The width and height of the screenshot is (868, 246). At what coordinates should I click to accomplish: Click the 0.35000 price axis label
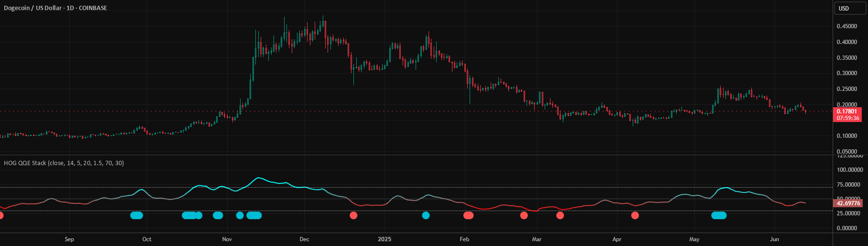[847, 58]
